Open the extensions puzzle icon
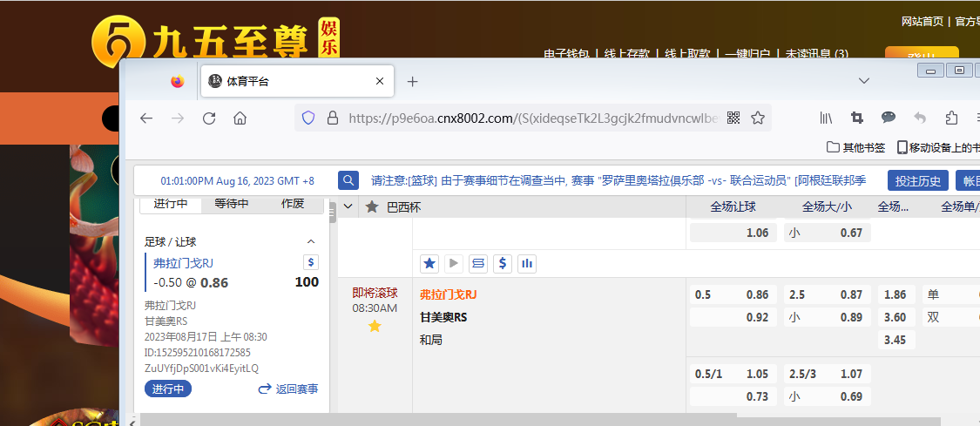The image size is (980, 426). coord(951,118)
